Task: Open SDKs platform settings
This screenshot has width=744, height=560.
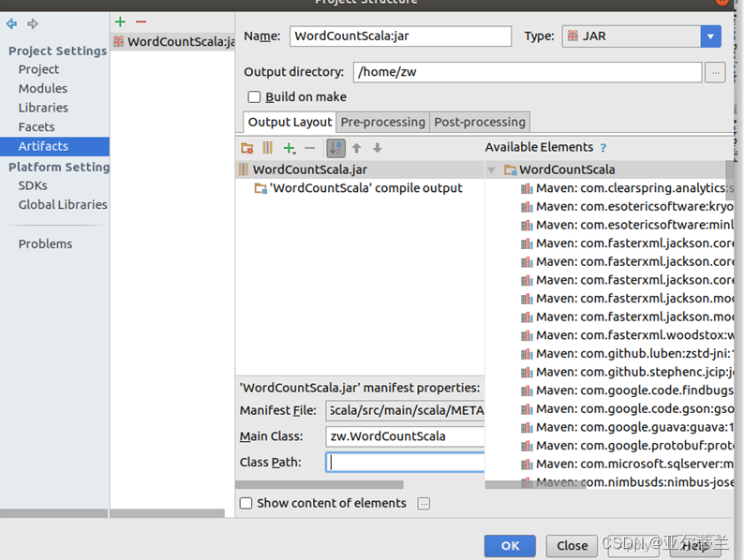Action: 33,185
